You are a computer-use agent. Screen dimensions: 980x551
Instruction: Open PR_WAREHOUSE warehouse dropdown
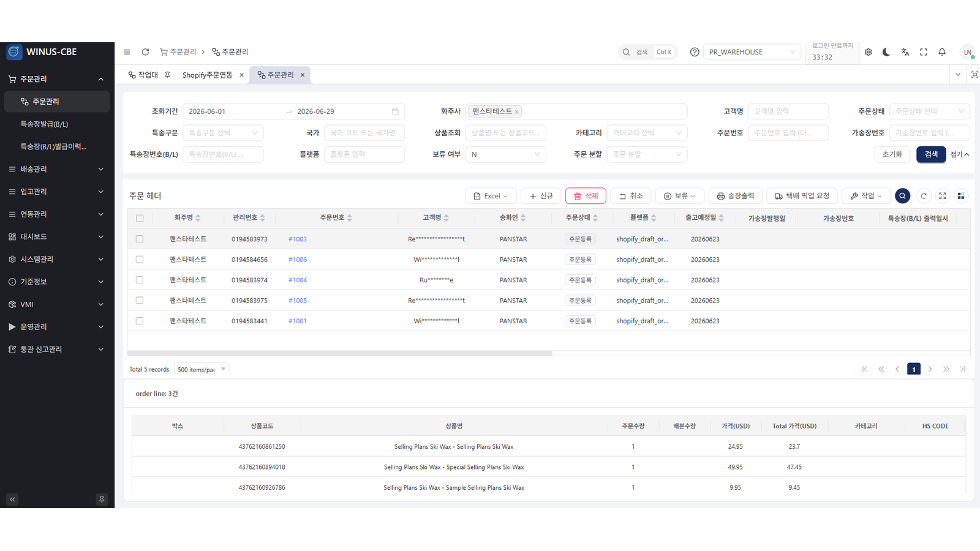tap(752, 52)
